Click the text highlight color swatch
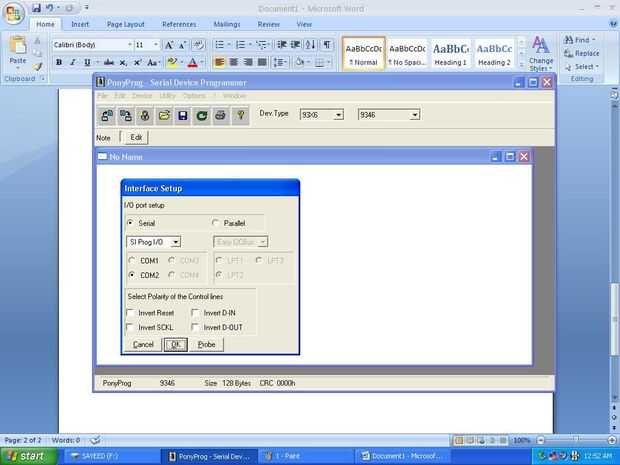 point(172,62)
